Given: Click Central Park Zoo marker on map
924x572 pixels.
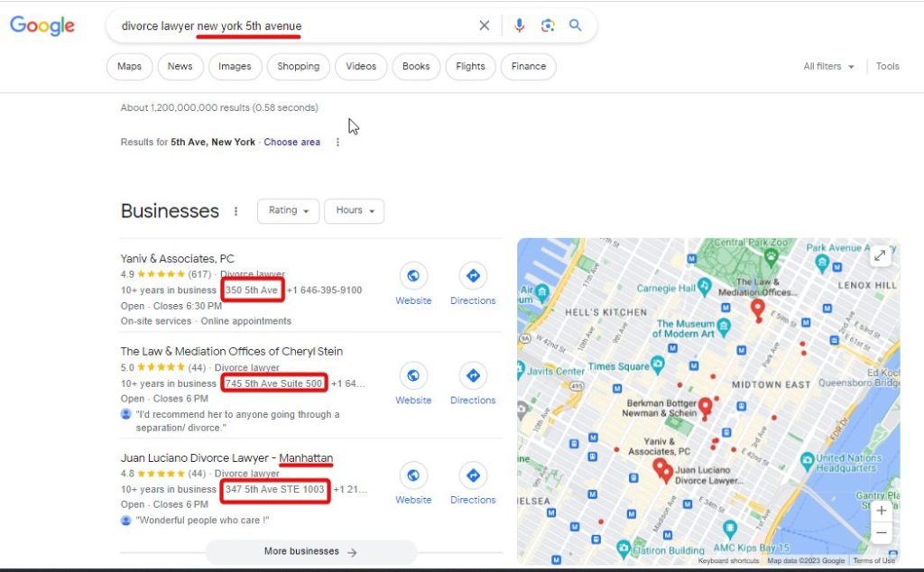Looking at the screenshot, I should (x=771, y=256).
